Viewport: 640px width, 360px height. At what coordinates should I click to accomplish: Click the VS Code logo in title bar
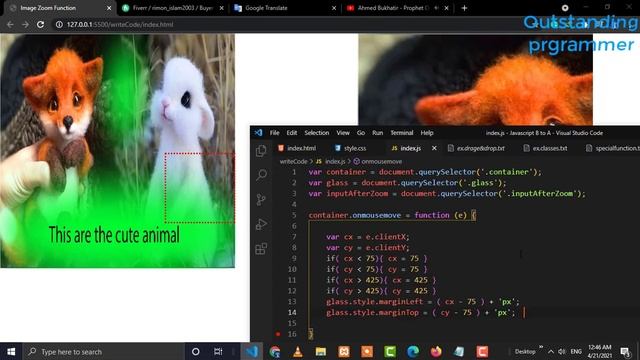pos(258,133)
